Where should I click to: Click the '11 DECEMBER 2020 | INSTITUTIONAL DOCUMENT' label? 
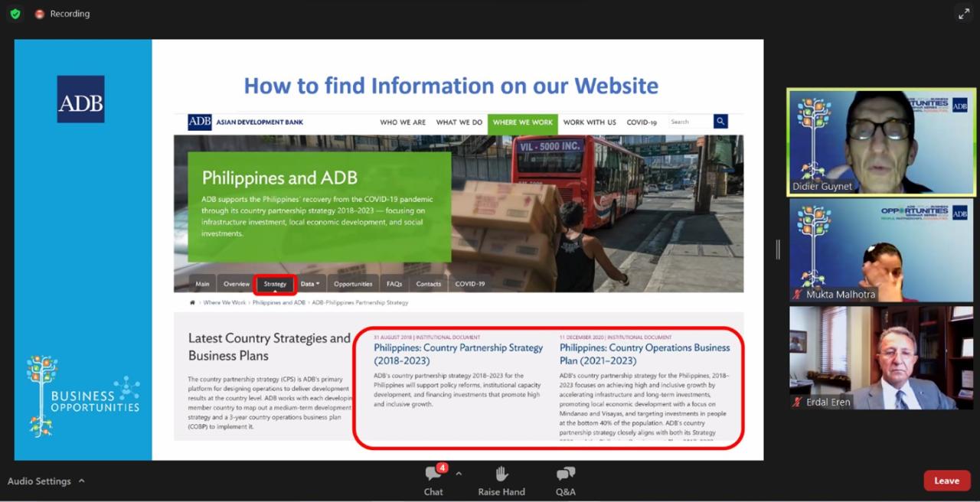(616, 337)
